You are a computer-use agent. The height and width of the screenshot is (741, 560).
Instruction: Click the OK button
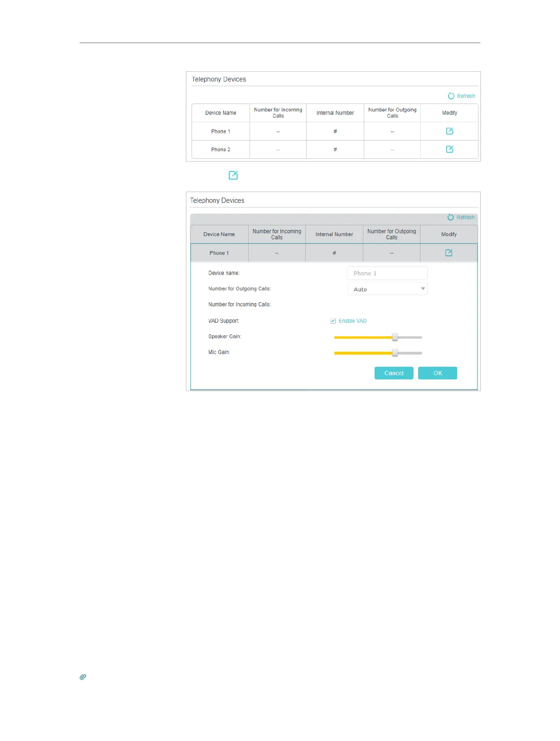[437, 373]
